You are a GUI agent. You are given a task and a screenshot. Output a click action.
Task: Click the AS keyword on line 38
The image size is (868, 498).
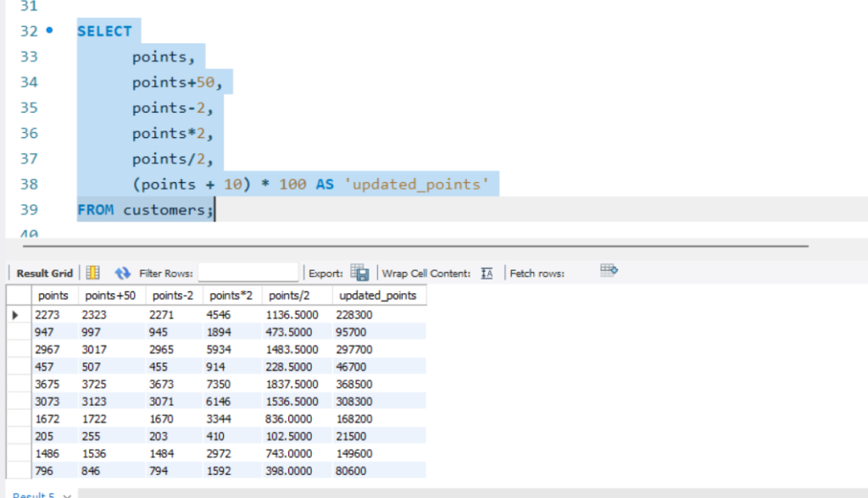[x=325, y=185]
